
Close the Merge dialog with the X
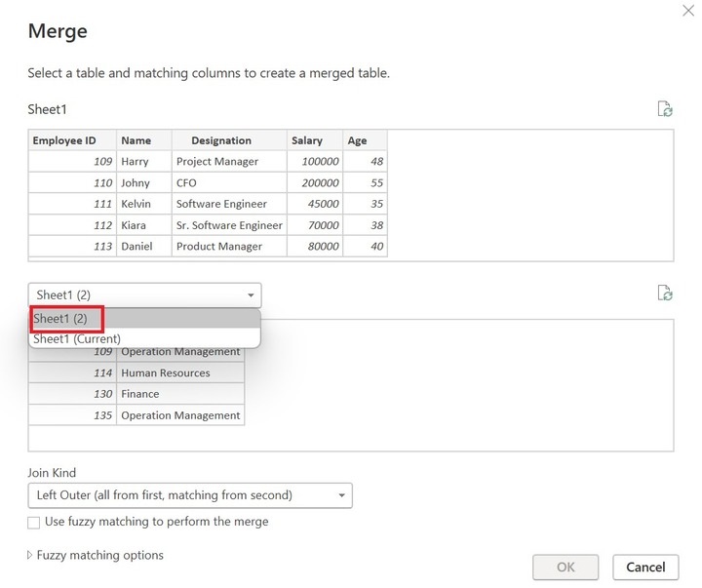[x=689, y=10]
